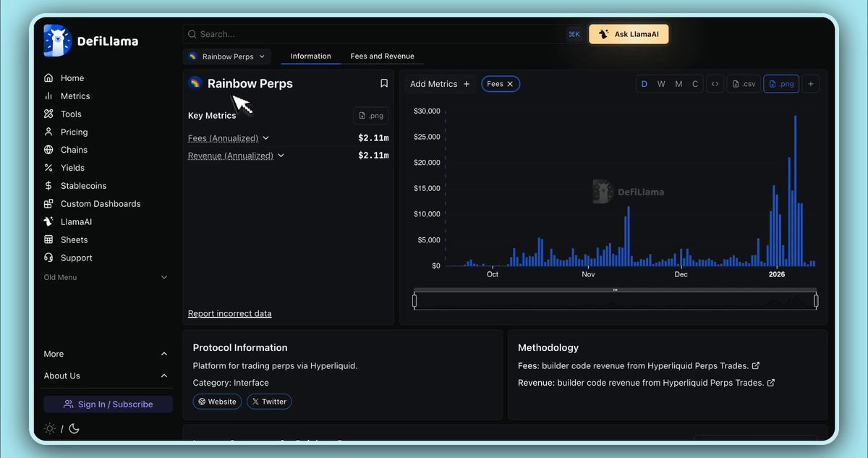
Task: Click the plus icon at chart toolbar end
Action: (811, 84)
